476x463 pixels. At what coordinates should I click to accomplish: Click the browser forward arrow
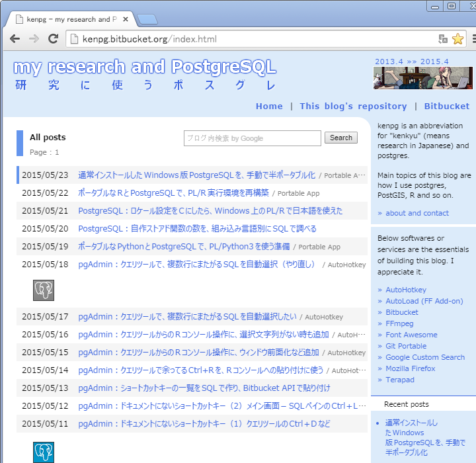pyautogui.click(x=34, y=39)
